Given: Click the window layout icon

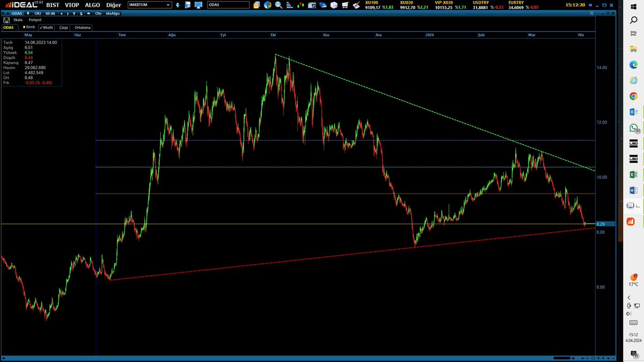Looking at the screenshot, I should click(x=312, y=5).
